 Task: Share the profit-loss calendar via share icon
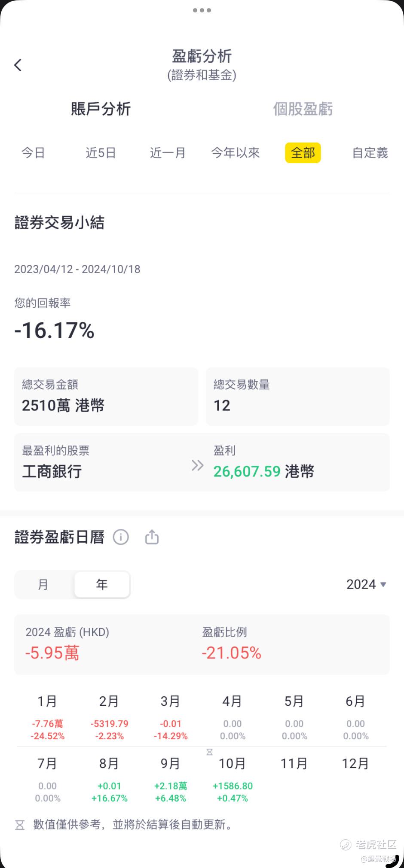pos(152,537)
